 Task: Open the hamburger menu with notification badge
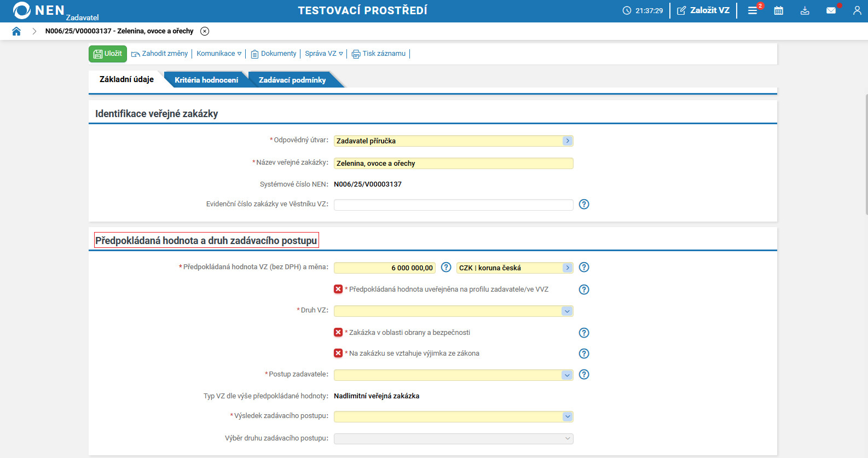coord(753,10)
